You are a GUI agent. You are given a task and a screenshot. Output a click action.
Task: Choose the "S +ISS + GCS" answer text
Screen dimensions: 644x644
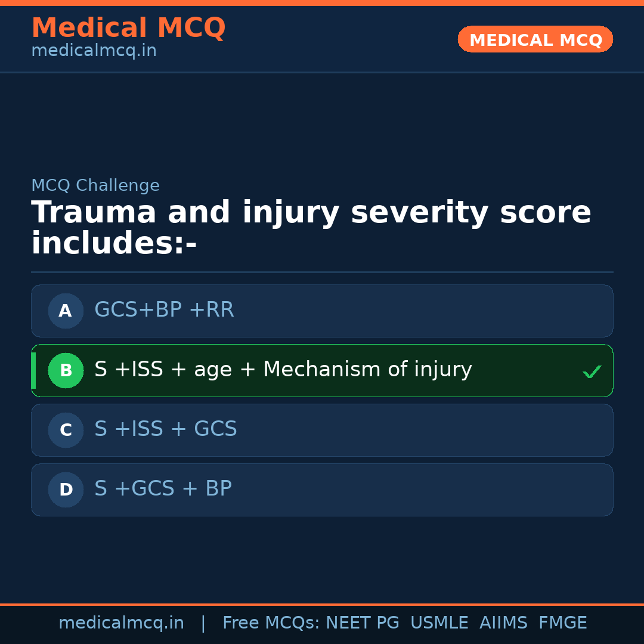click(x=166, y=429)
